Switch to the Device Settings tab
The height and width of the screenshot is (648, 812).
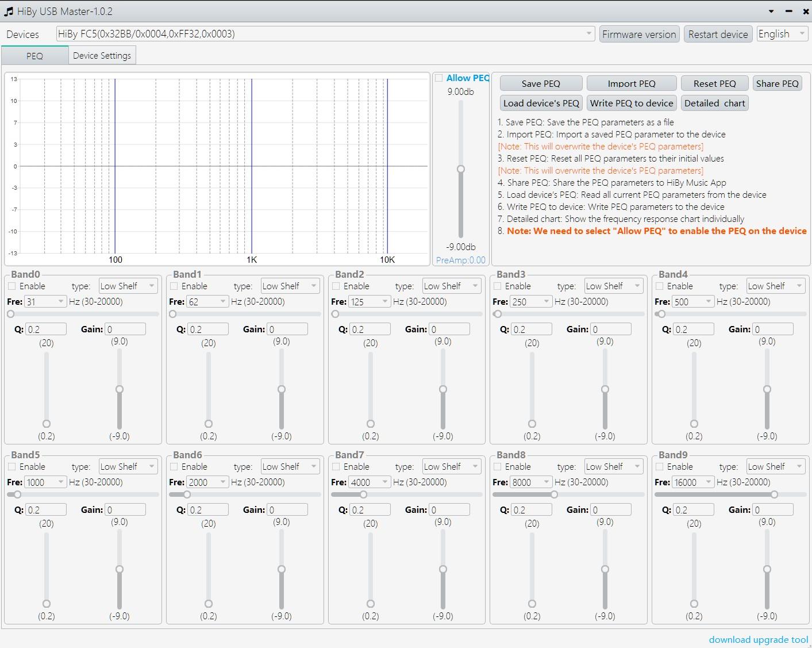pyautogui.click(x=102, y=56)
